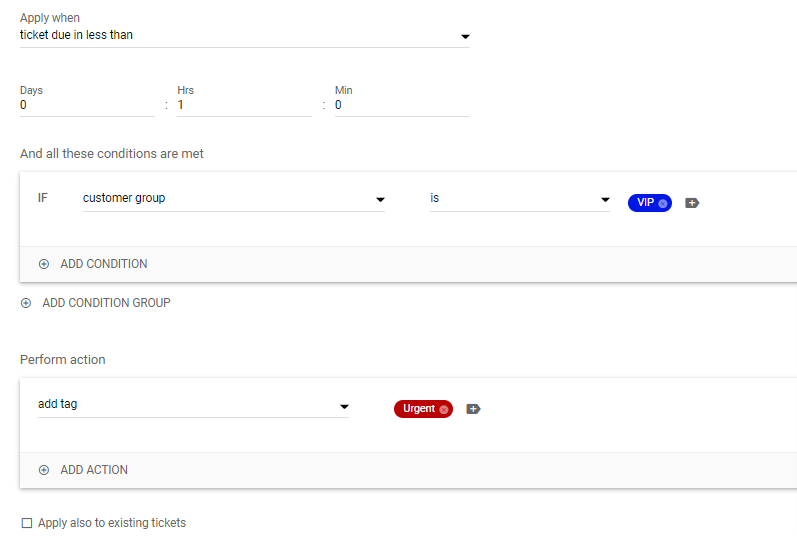This screenshot has width=797, height=548.
Task: Enable Apply also to existing tickets
Action: (x=27, y=523)
